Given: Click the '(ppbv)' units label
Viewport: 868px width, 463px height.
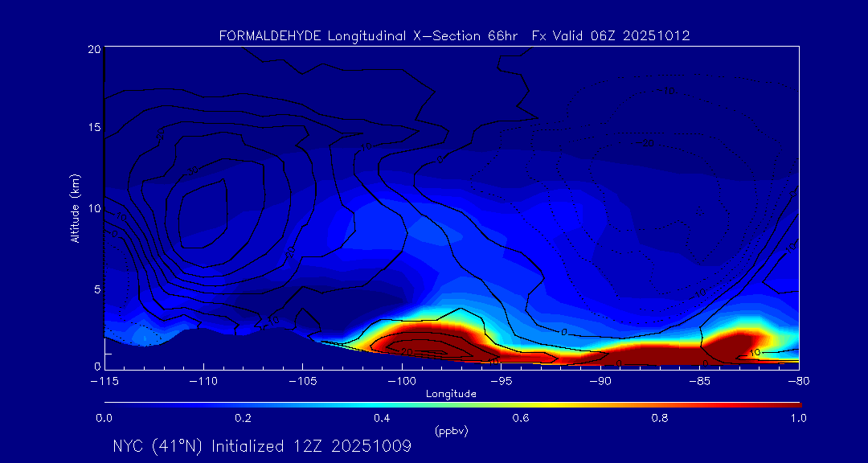Looking at the screenshot, I should pyautogui.click(x=451, y=431).
